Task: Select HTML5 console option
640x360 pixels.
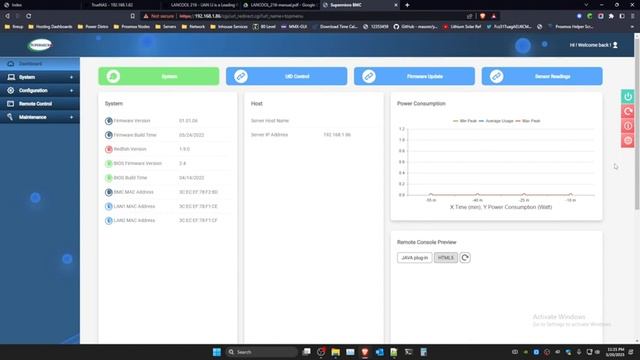Action: pos(446,258)
